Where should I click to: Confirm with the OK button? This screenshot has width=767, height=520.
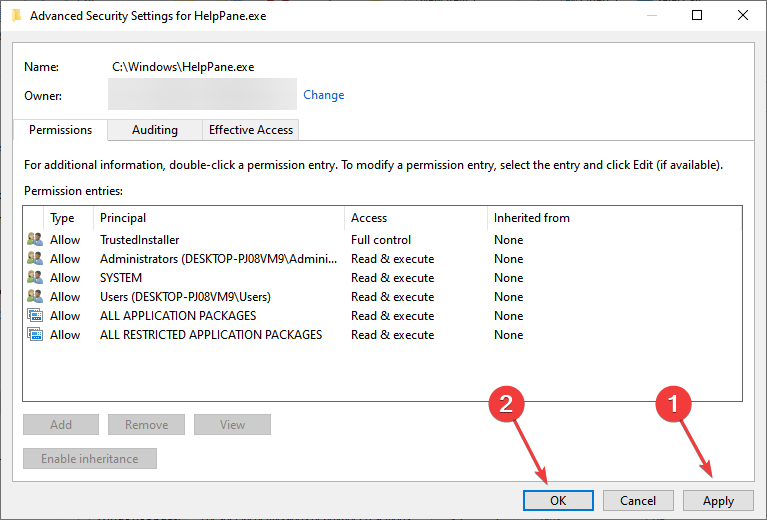(x=558, y=500)
